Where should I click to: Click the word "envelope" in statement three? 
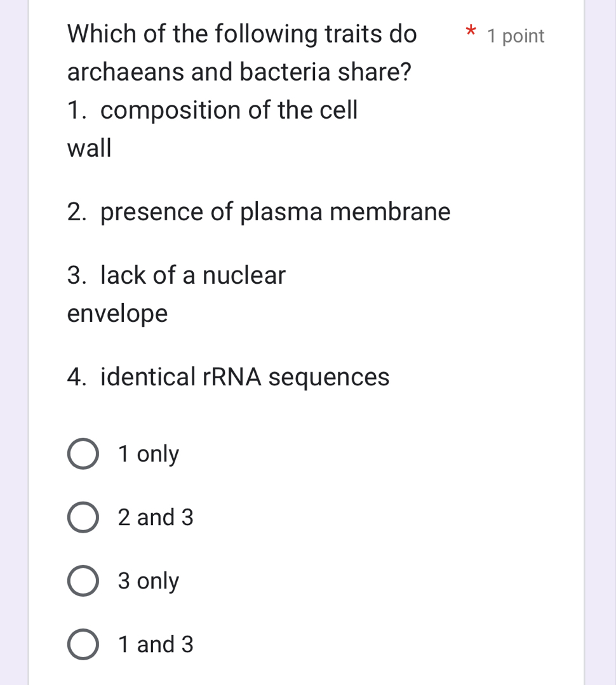pos(117,314)
